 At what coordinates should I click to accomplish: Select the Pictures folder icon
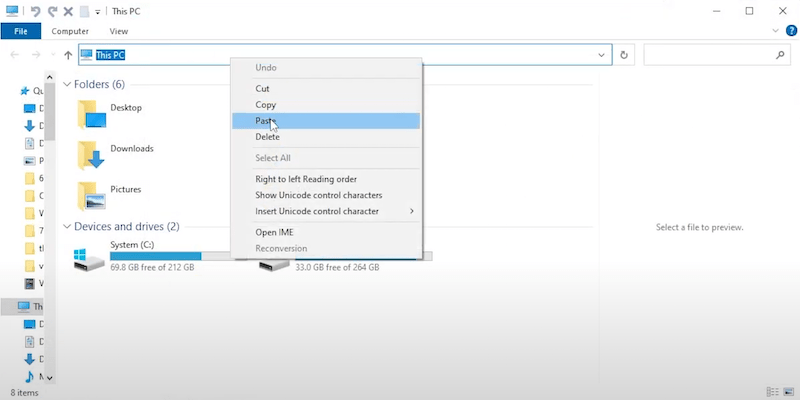[x=91, y=196]
